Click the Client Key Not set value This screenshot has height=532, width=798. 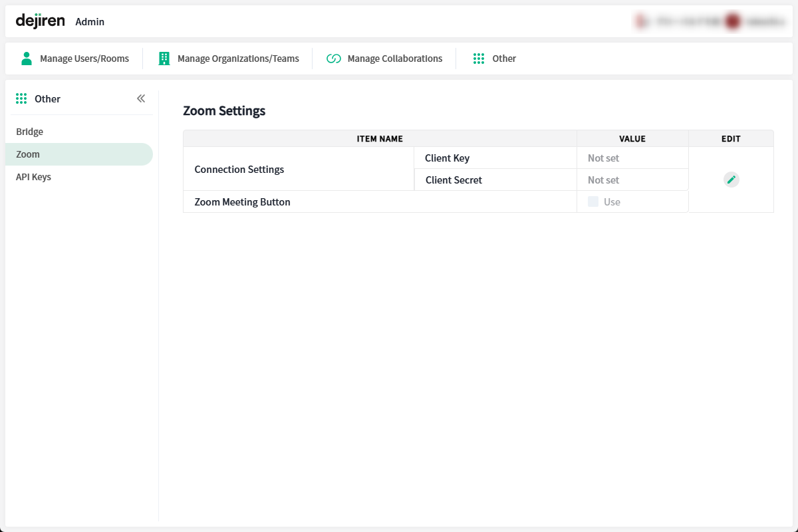(603, 158)
